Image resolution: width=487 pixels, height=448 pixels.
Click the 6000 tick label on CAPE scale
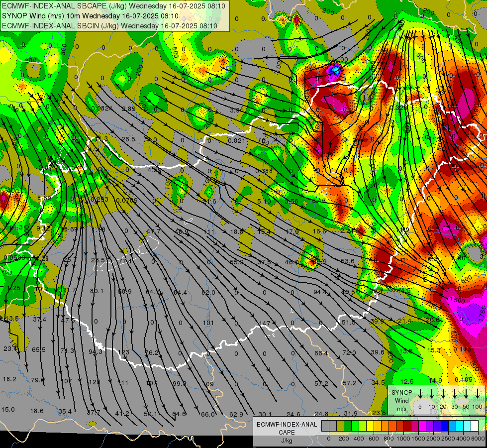click(x=479, y=439)
